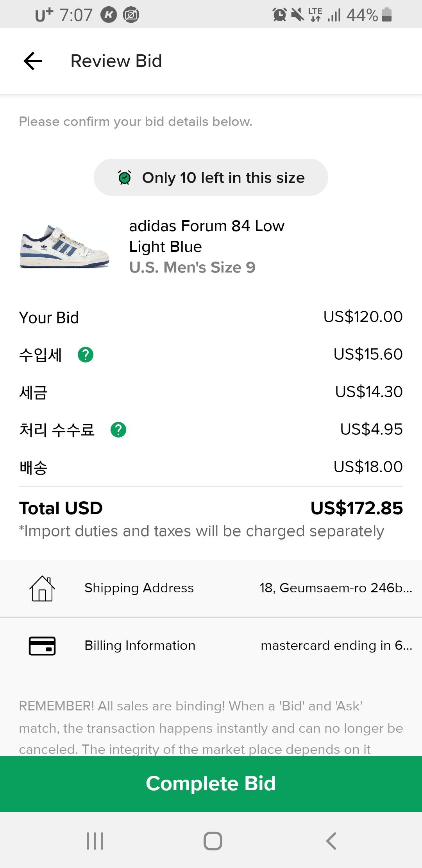This screenshot has width=422, height=868.
Task: Tap the credit card billing icon
Action: point(42,646)
